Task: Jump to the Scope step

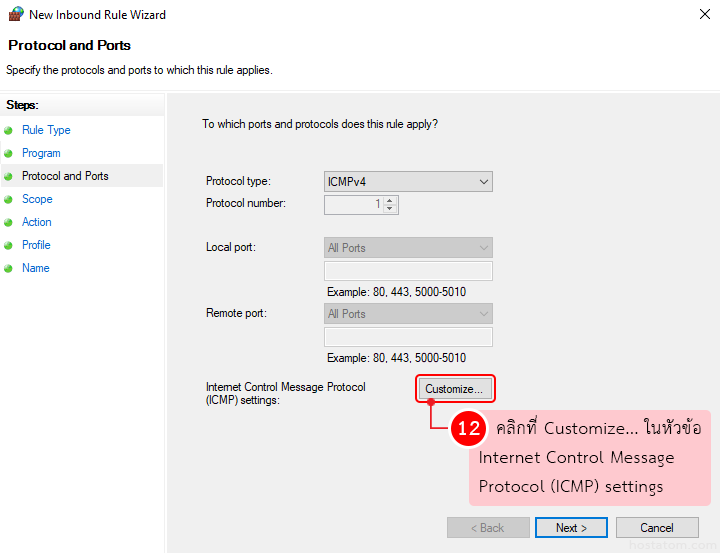Action: click(x=37, y=199)
